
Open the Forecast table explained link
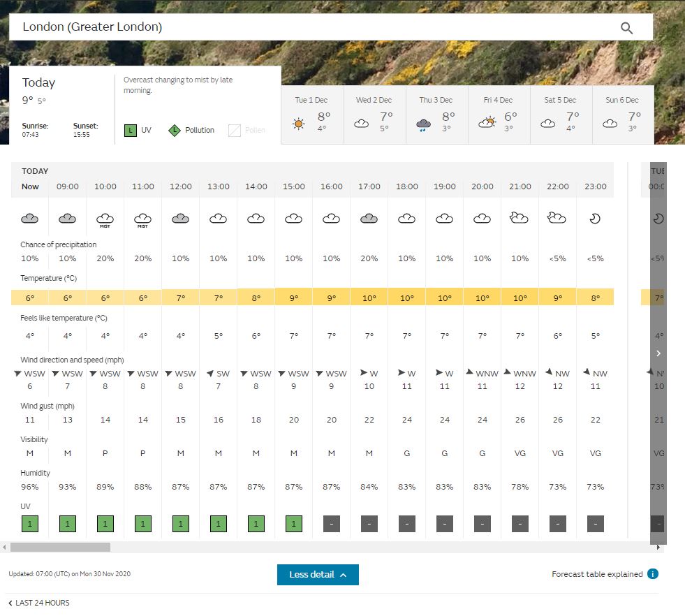pos(597,573)
